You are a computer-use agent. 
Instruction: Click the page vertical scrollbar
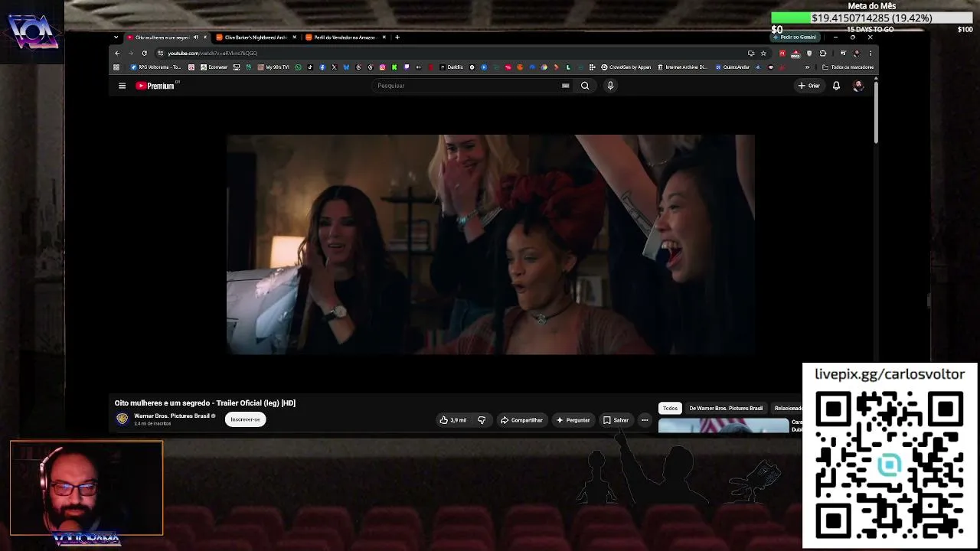click(876, 111)
